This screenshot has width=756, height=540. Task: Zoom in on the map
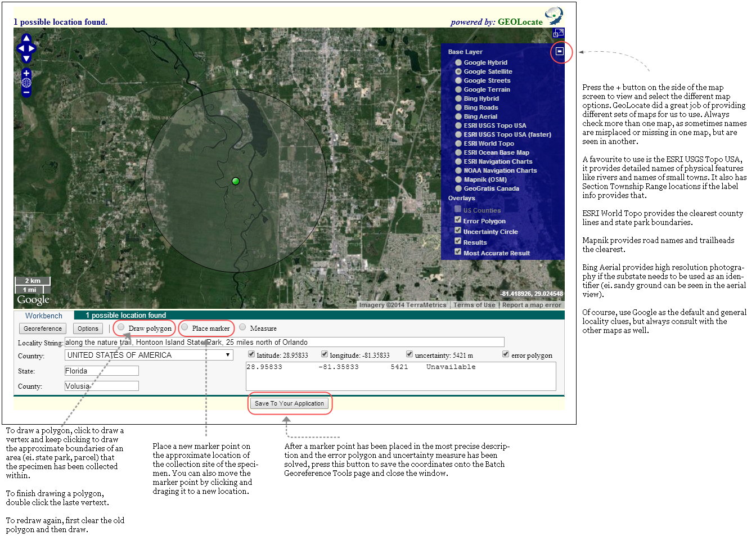point(26,73)
